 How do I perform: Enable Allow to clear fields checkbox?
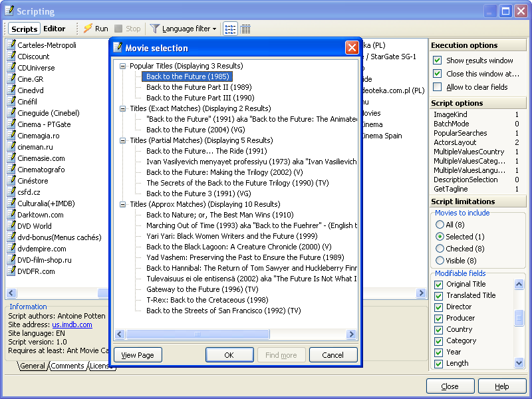[x=438, y=87]
